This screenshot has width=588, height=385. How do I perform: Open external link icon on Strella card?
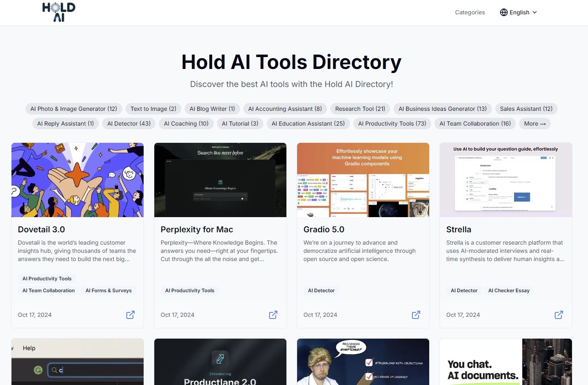(x=559, y=315)
